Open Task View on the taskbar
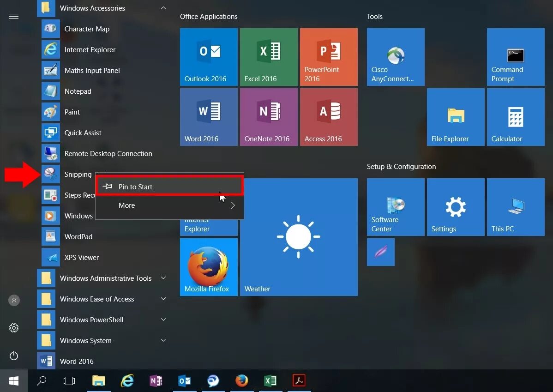This screenshot has height=392, width=553. pyautogui.click(x=69, y=381)
